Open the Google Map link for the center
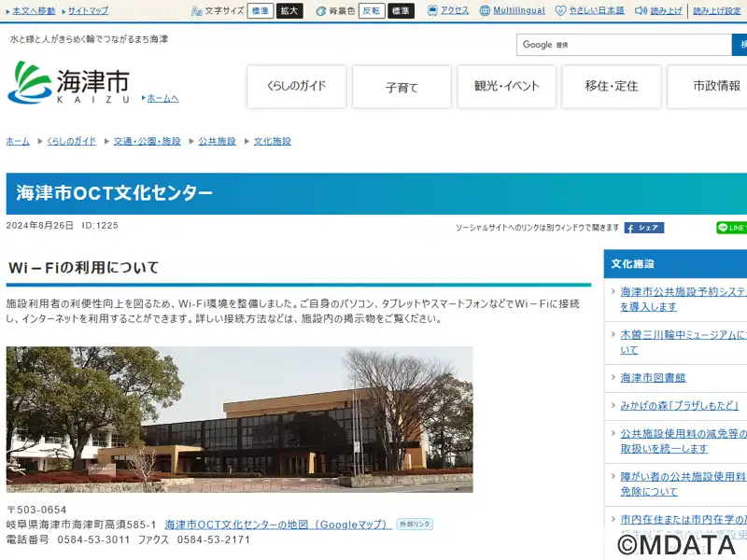 278,525
